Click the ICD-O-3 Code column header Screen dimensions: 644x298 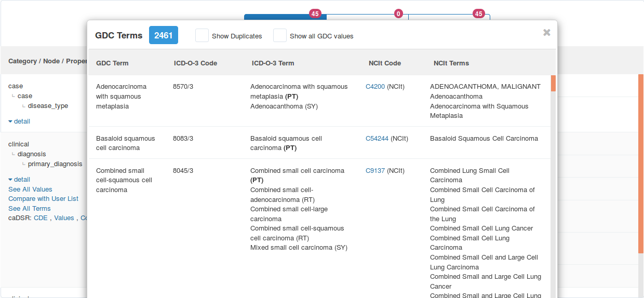click(x=195, y=63)
